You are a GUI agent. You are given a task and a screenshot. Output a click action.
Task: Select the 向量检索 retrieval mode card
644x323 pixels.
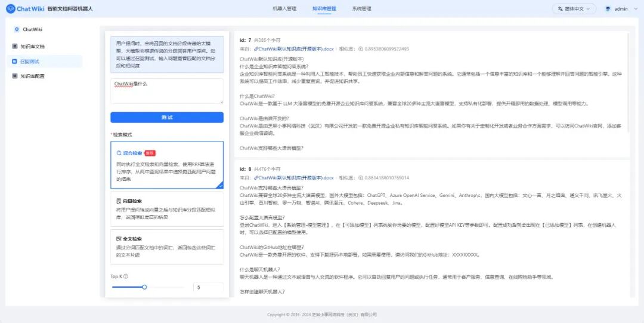[x=167, y=209]
